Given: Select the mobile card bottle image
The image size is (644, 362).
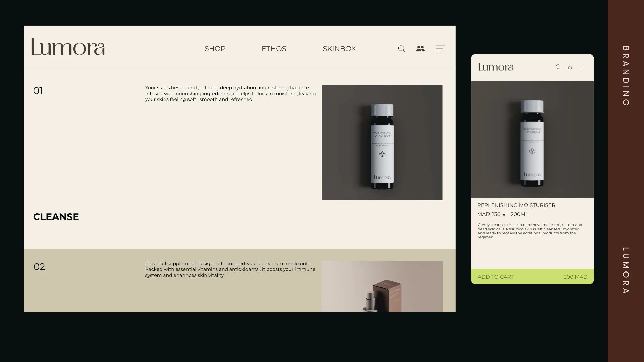Looking at the screenshot, I should click(532, 139).
